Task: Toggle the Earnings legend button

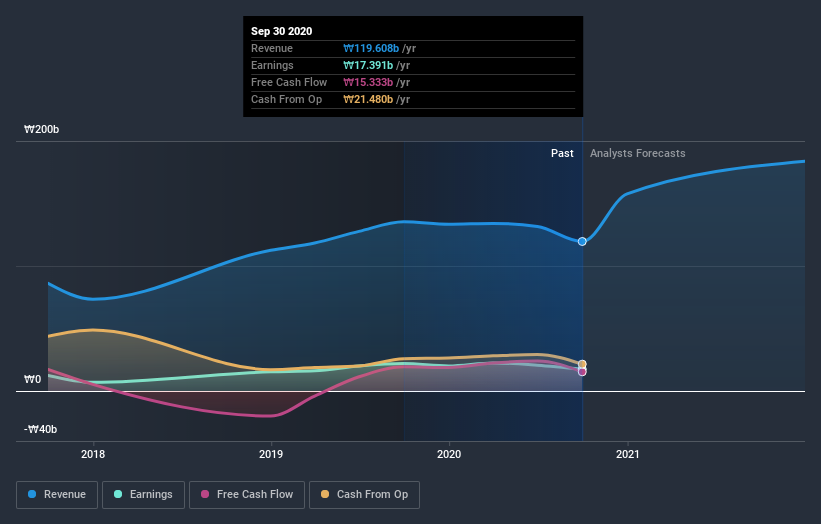Action: click(x=143, y=495)
